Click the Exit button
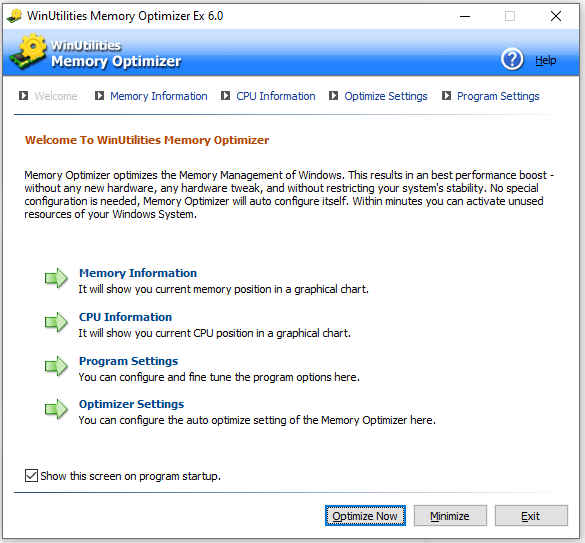585x543 pixels. [531, 516]
